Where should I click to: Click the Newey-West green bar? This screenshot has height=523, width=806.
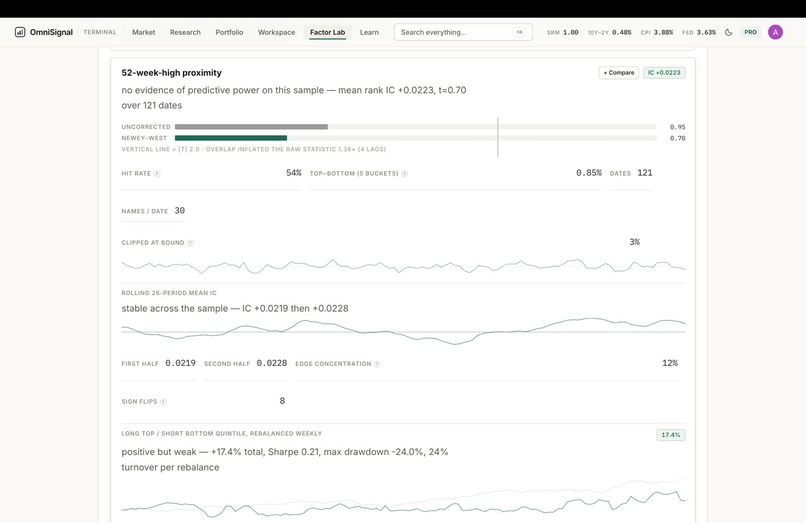[231, 138]
